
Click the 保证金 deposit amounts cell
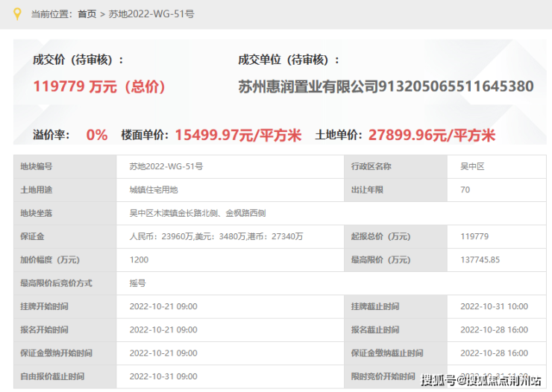(216, 236)
